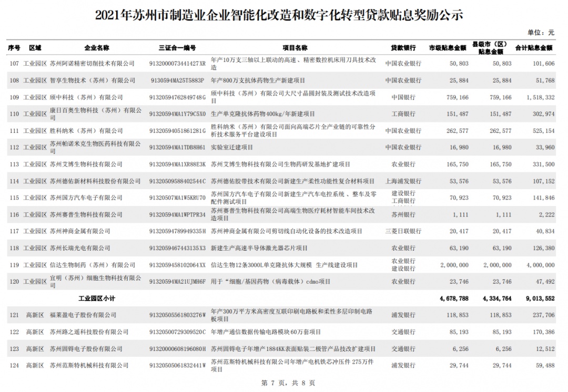Viewport: 568px width, 392px height.
Task: Select company name 苏州固锝电子股份有限公司 in row 123
Action: pos(86,349)
